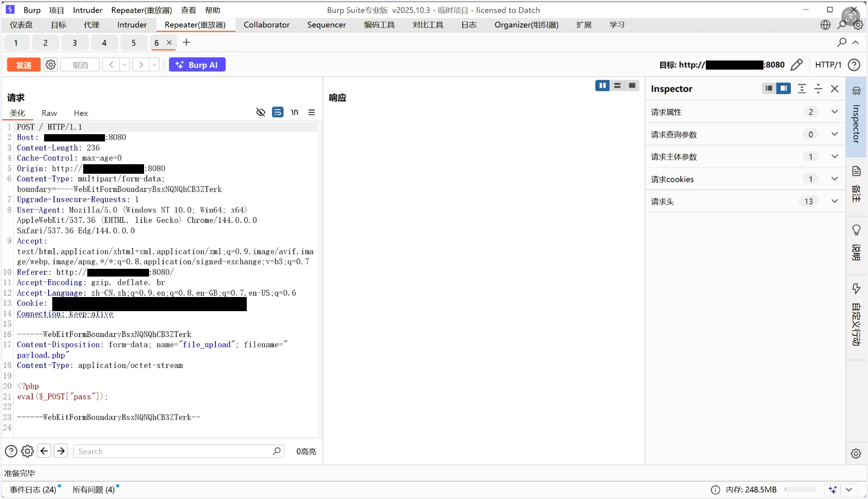Click the memory usage progress bar
Screen dimensions: 868x499
click(x=800, y=490)
